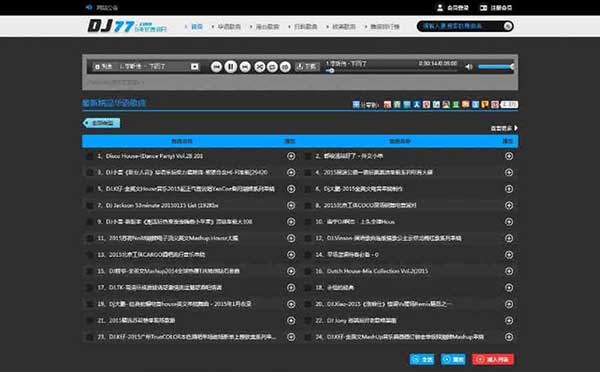Open song 16 "Dutch House-Mix Collection"

point(377,271)
